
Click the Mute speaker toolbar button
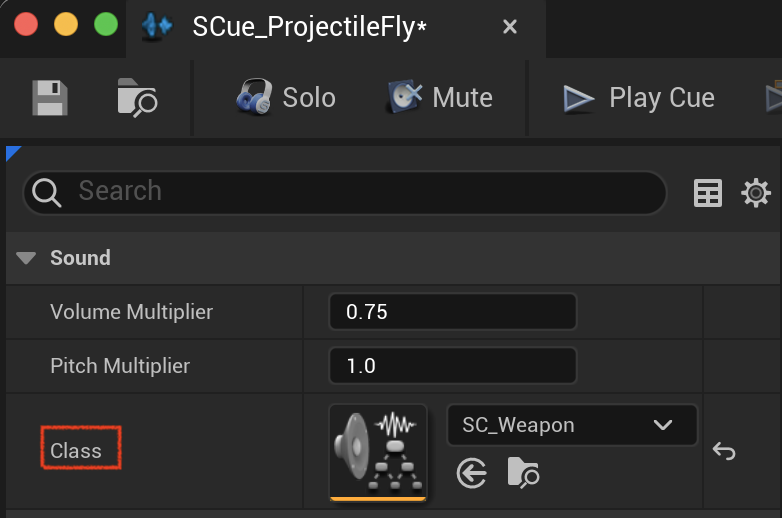[440, 98]
